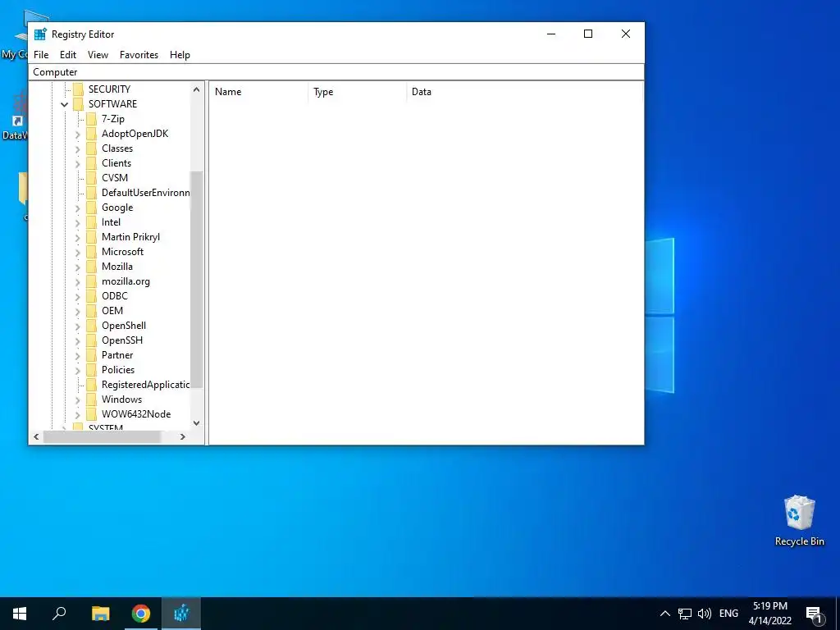Select the 7-Zip folder icon
The height and width of the screenshot is (630, 840).
[92, 118]
